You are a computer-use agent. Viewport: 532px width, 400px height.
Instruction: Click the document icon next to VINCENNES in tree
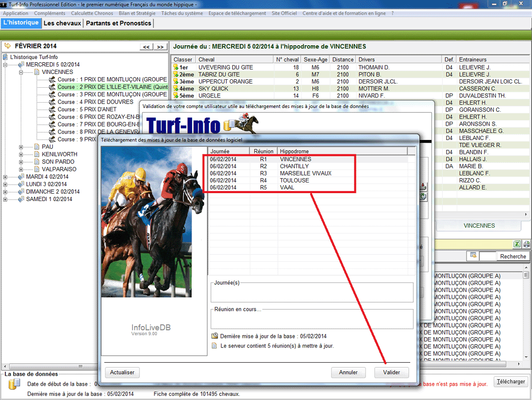click(x=37, y=72)
